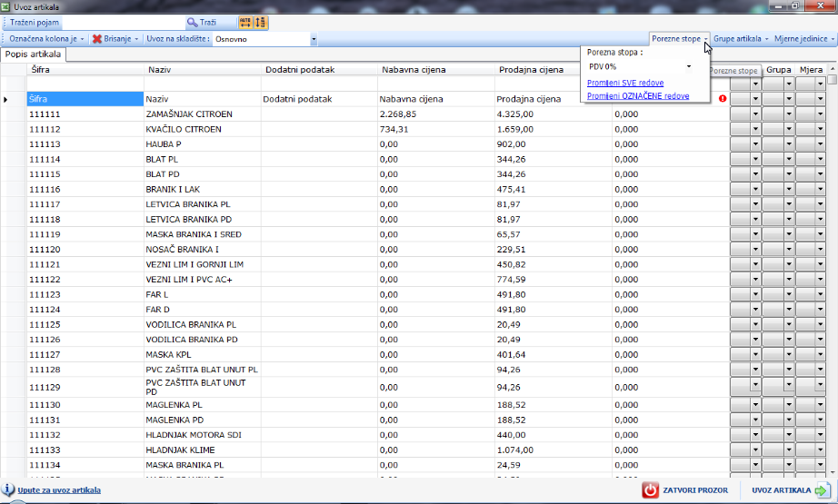Select the cell BRANIK I LAK
The width and height of the screenshot is (838, 504).
click(x=203, y=189)
